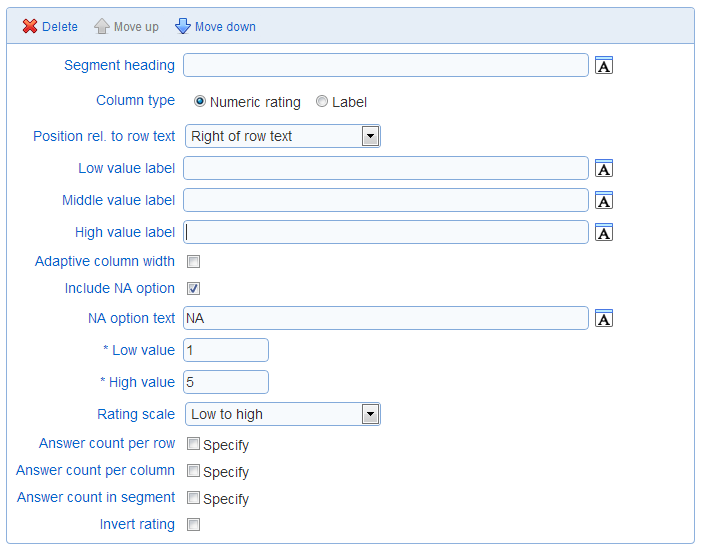
Task: Check Specify for Answer count per column
Action: point(193,471)
